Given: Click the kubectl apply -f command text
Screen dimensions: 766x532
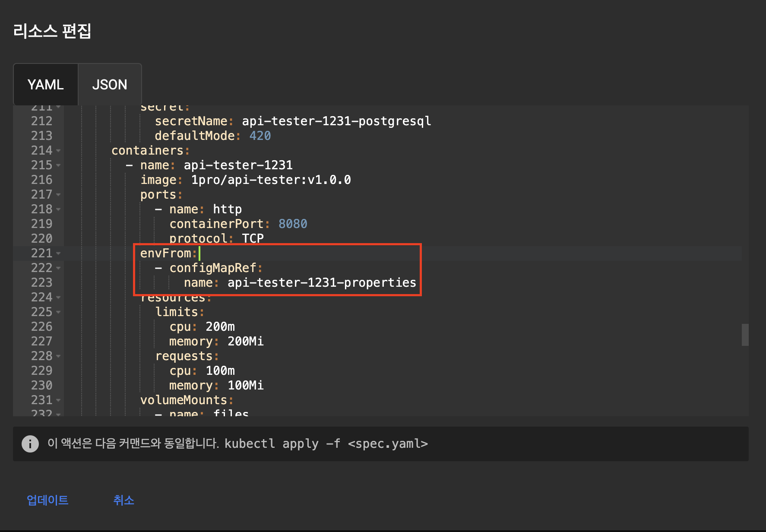Looking at the screenshot, I should pyautogui.click(x=326, y=444).
